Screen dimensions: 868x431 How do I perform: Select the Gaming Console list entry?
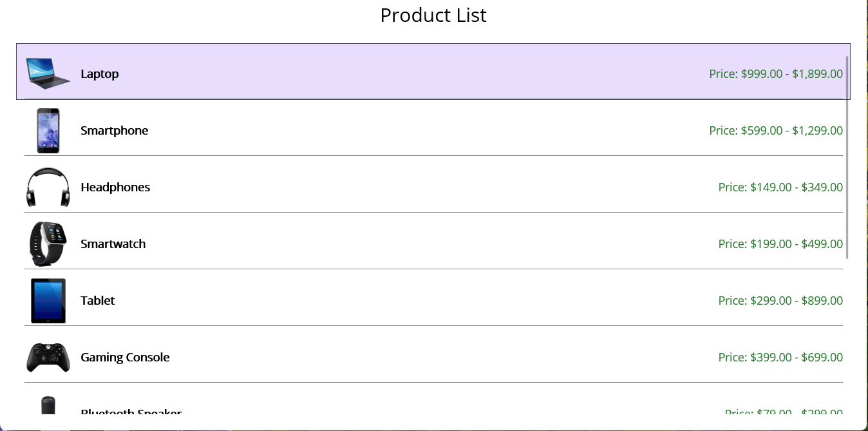(386, 357)
